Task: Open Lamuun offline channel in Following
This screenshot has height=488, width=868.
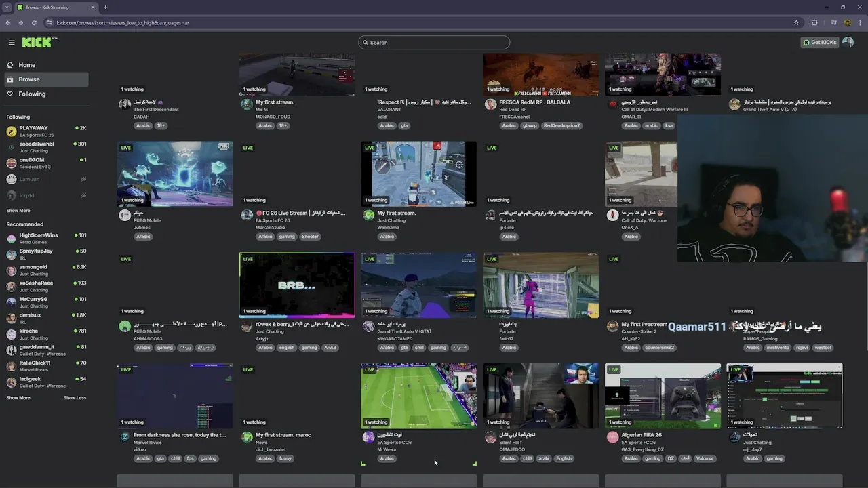Action: [46, 179]
